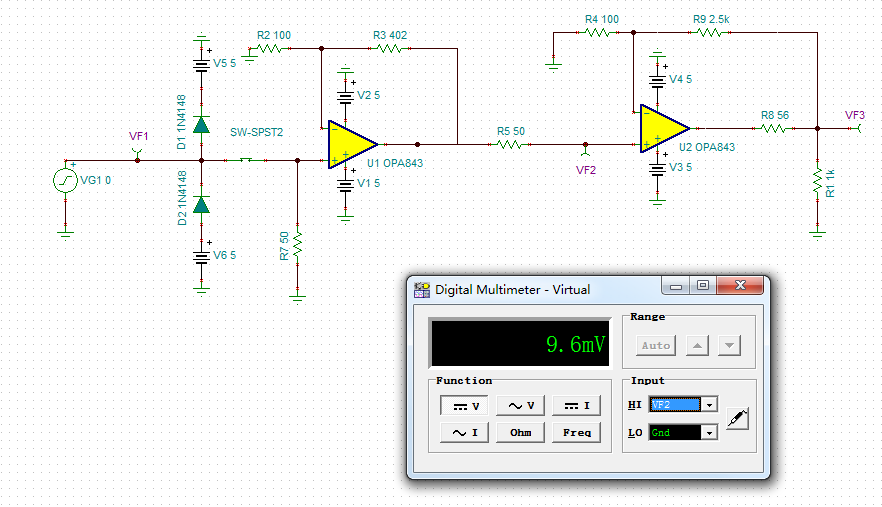The image size is (882, 507).
Task: Minimize the Digital Multimeter window
Action: pyautogui.click(x=676, y=286)
